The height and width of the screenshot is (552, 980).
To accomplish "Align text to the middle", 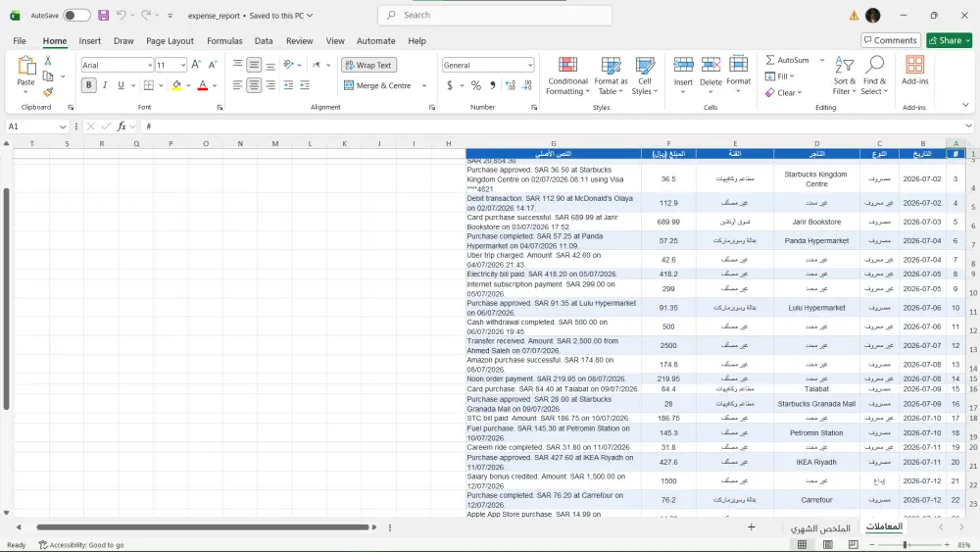I will (254, 65).
